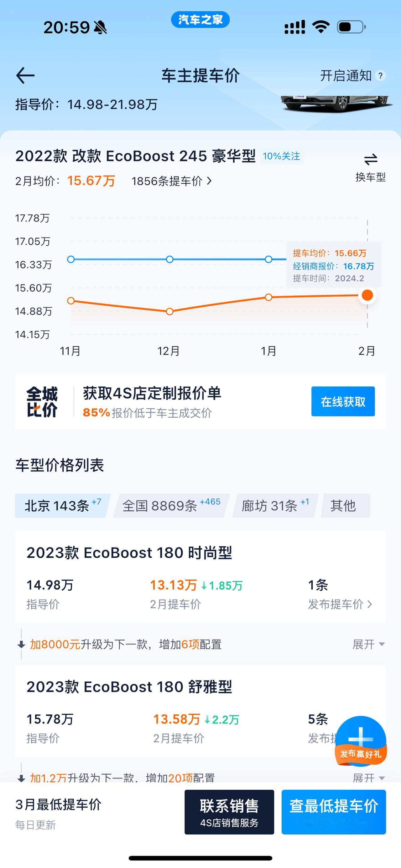Tap the January blue dealer price point

[x=268, y=259]
